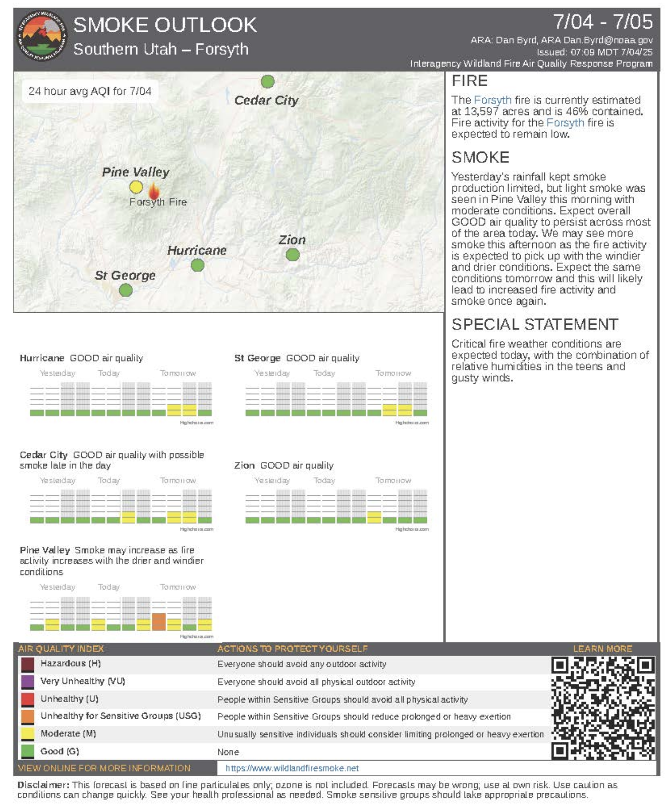Click 'Today' label in the Pine Valley chart
This screenshot has height=812, width=672.
click(108, 587)
